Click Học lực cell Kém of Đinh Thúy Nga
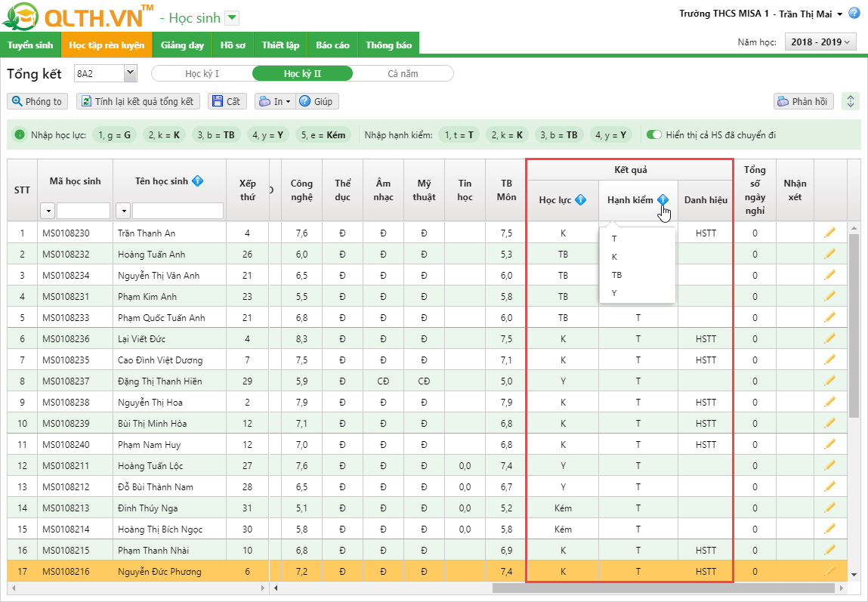This screenshot has height=602, width=868. [x=563, y=508]
